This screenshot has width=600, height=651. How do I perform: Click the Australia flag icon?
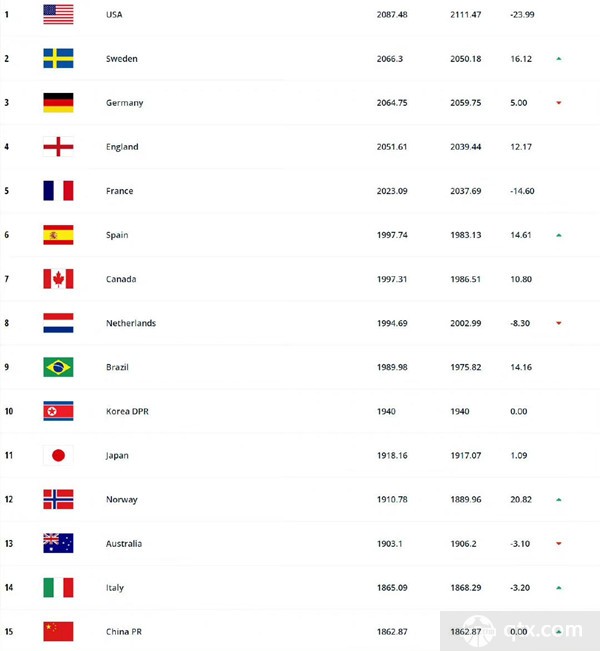(x=58, y=543)
